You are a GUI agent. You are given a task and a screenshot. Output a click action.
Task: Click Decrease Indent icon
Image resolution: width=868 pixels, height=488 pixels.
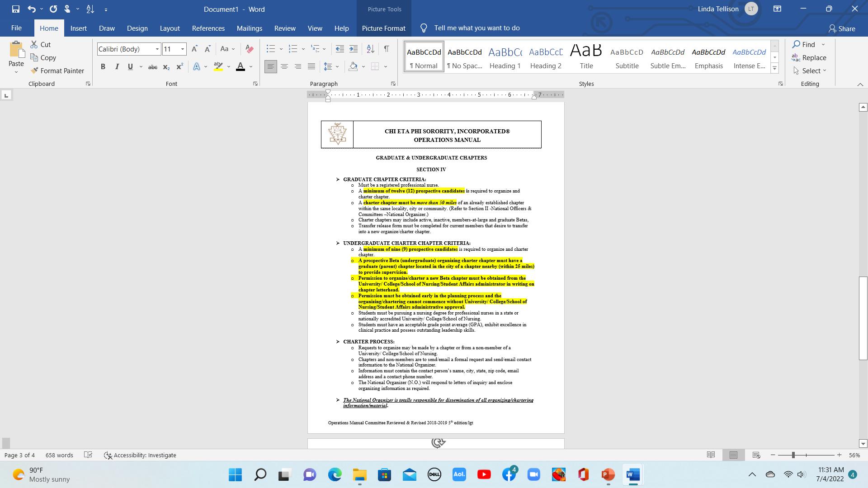pyautogui.click(x=340, y=49)
